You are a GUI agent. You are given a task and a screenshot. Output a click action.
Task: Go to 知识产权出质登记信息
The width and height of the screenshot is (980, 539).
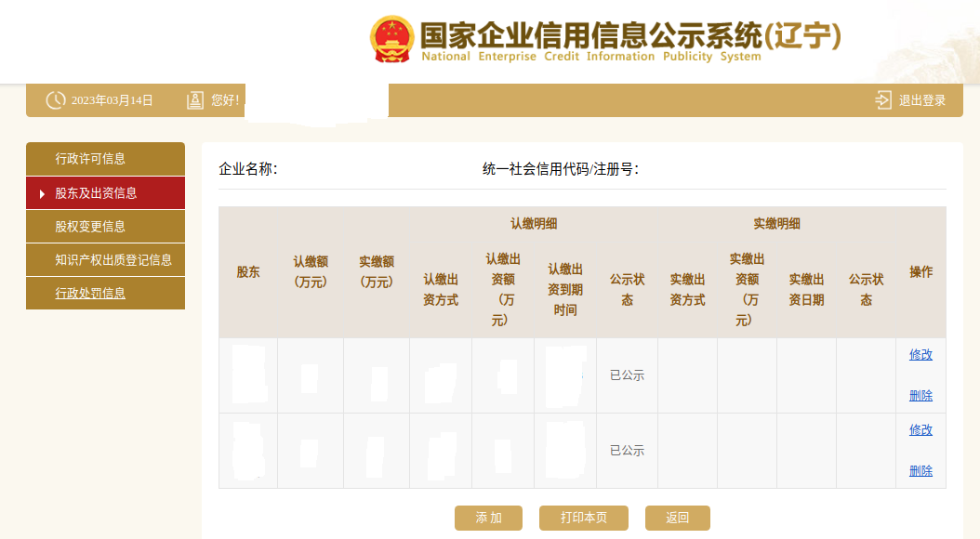click(x=106, y=260)
